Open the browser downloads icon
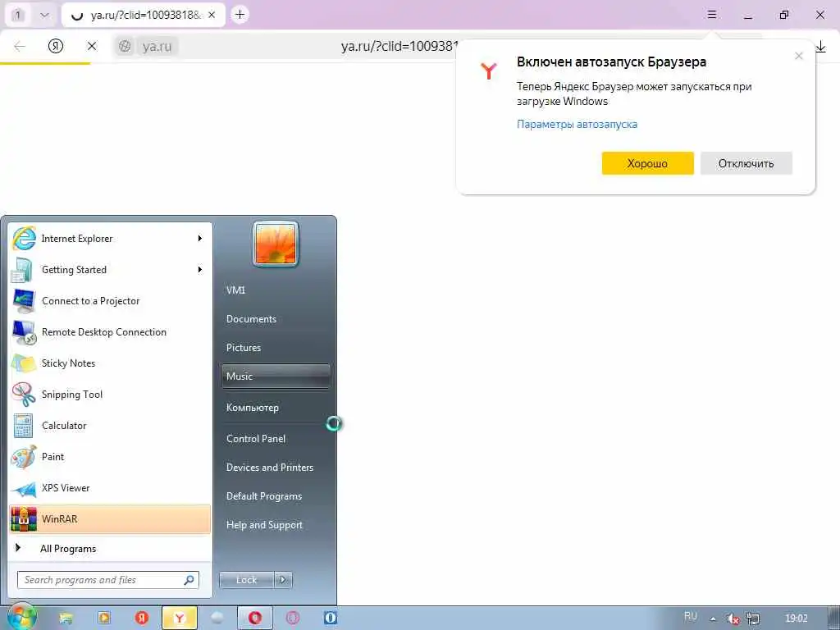 click(x=820, y=47)
